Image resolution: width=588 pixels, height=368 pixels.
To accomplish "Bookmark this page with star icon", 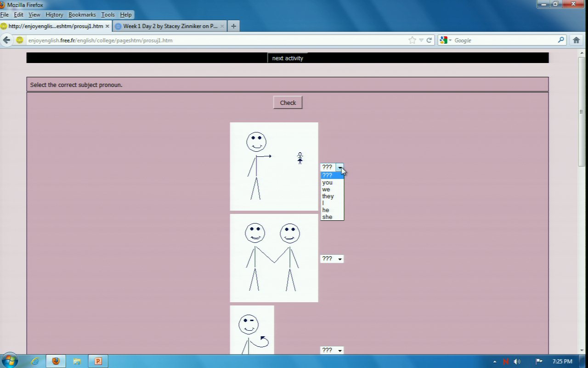I will pyautogui.click(x=412, y=40).
